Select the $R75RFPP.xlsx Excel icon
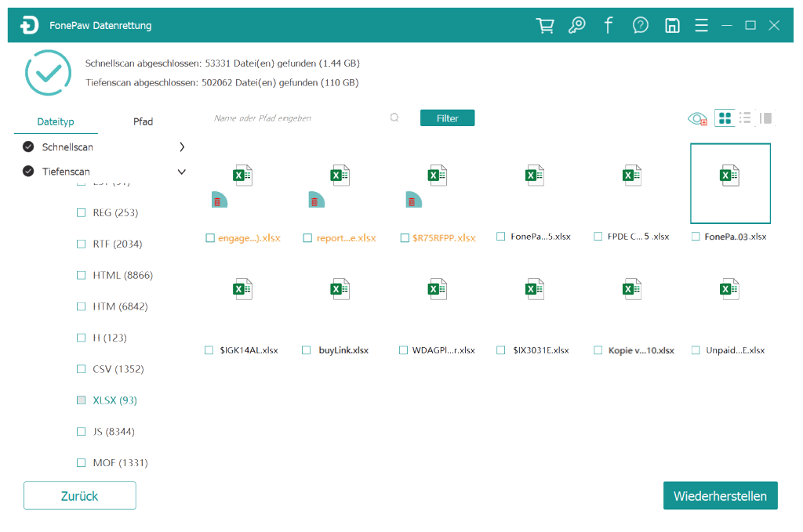803x532 pixels. (438, 176)
